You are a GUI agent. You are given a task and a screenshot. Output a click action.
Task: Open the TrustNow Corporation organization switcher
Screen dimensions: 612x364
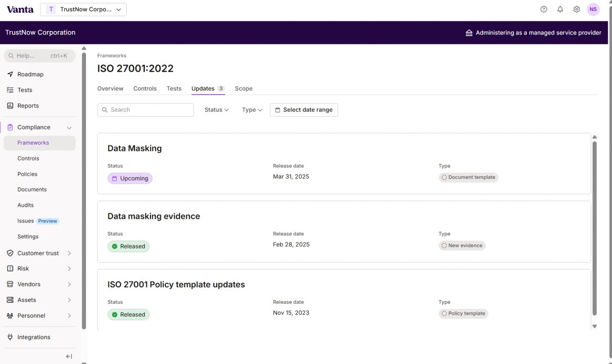(84, 10)
